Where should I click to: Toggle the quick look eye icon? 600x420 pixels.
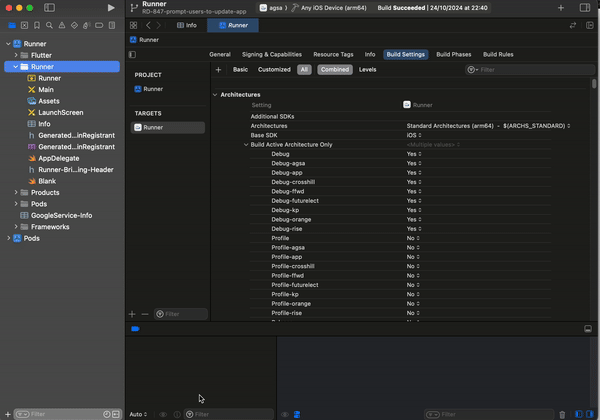[x=163, y=414]
